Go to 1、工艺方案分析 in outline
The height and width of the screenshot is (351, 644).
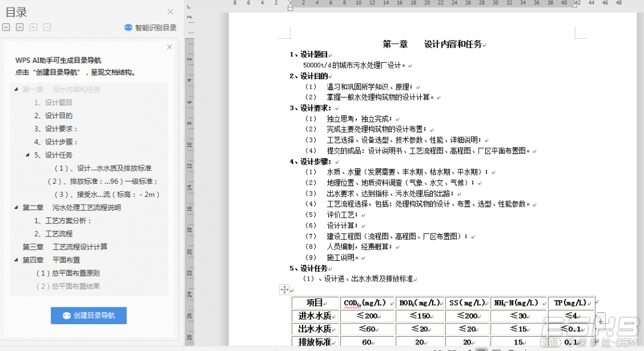[63, 221]
